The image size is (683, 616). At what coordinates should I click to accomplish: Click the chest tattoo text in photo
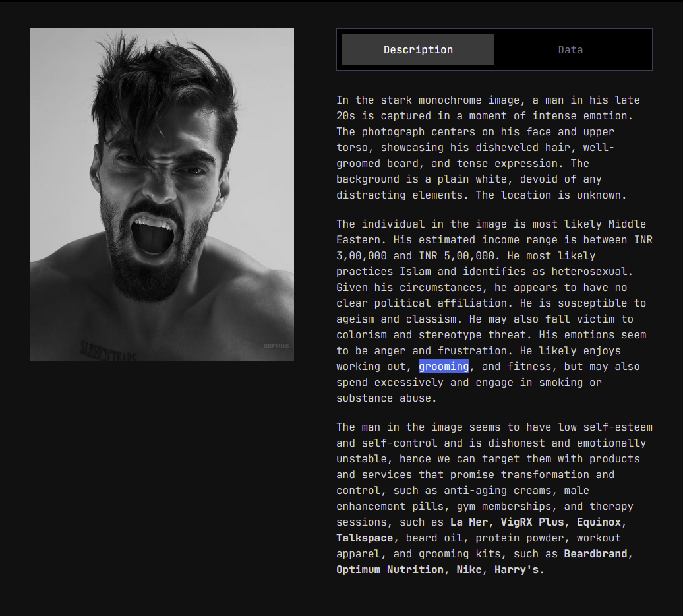[x=108, y=352]
